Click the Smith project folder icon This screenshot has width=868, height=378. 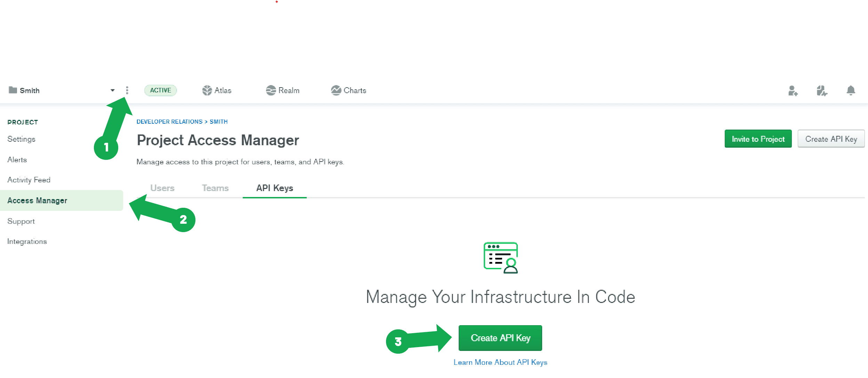click(13, 90)
